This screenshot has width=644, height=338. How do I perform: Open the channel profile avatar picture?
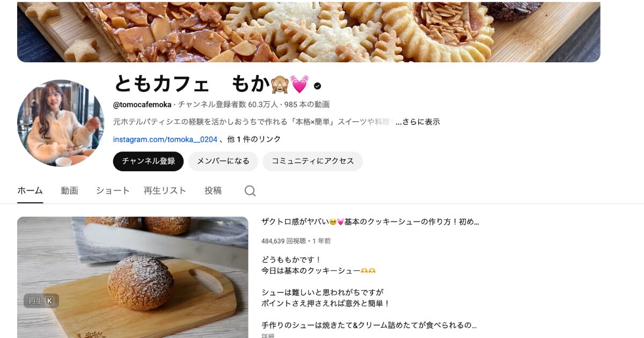coord(61,123)
